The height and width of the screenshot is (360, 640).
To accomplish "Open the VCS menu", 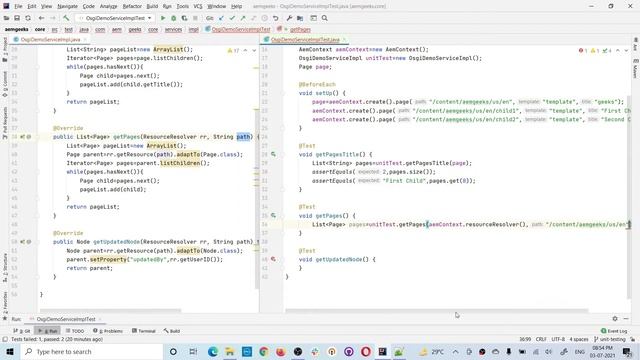I will (198, 6).
